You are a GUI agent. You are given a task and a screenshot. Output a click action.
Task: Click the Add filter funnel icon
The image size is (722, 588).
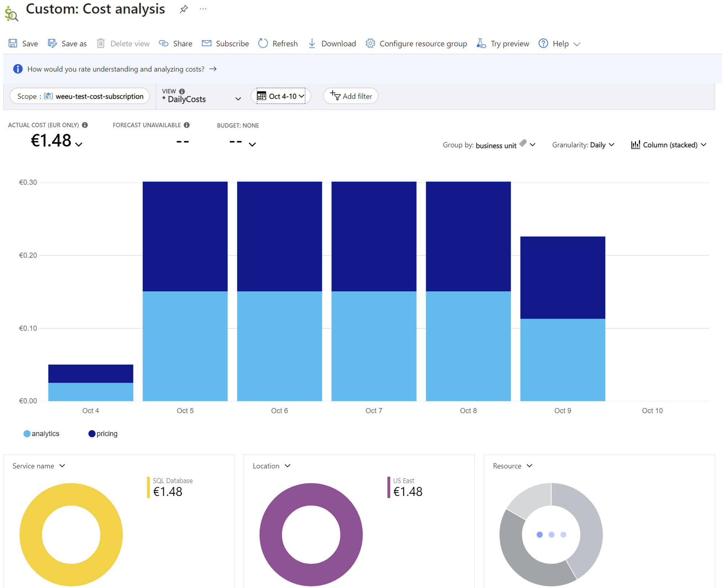pyautogui.click(x=335, y=95)
